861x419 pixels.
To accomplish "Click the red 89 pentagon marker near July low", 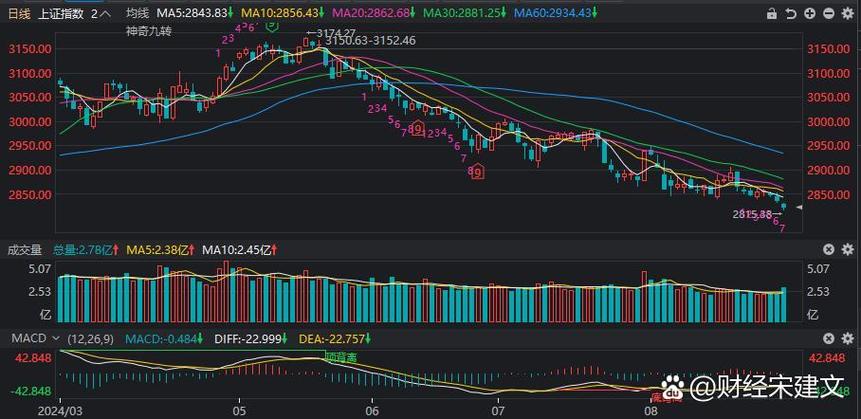I will [476, 172].
